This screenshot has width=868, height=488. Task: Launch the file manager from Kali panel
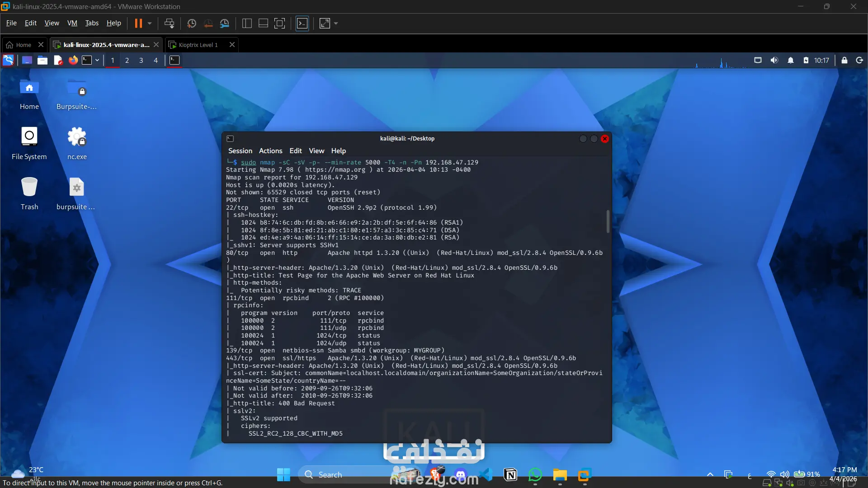[x=42, y=60]
